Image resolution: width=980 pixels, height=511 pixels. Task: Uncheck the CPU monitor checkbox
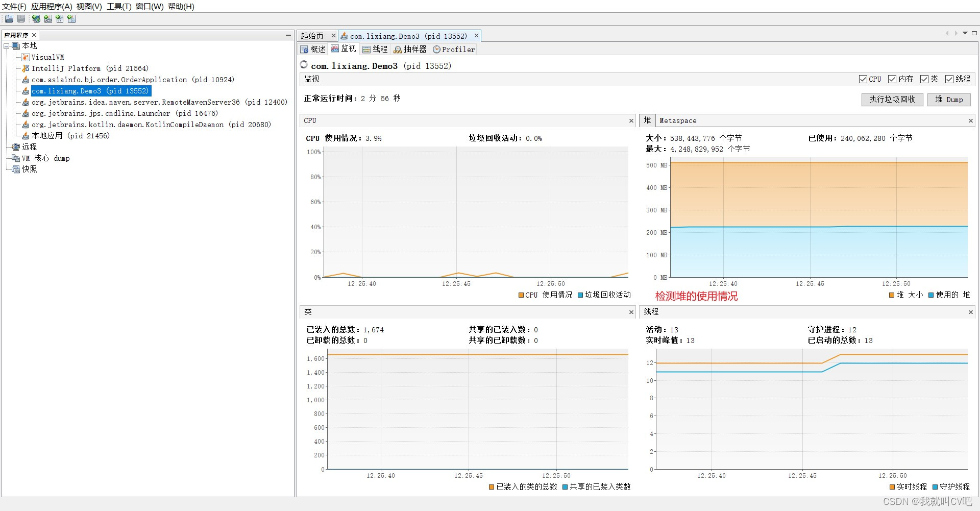coord(863,79)
